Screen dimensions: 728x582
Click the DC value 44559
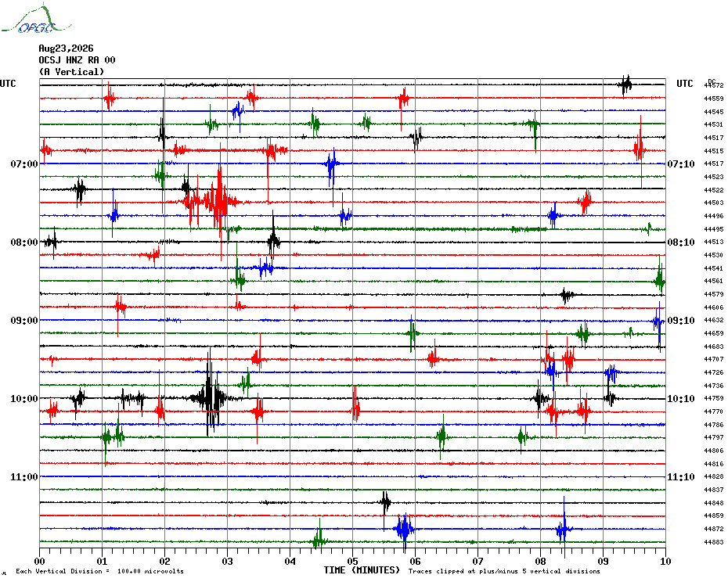pos(714,99)
